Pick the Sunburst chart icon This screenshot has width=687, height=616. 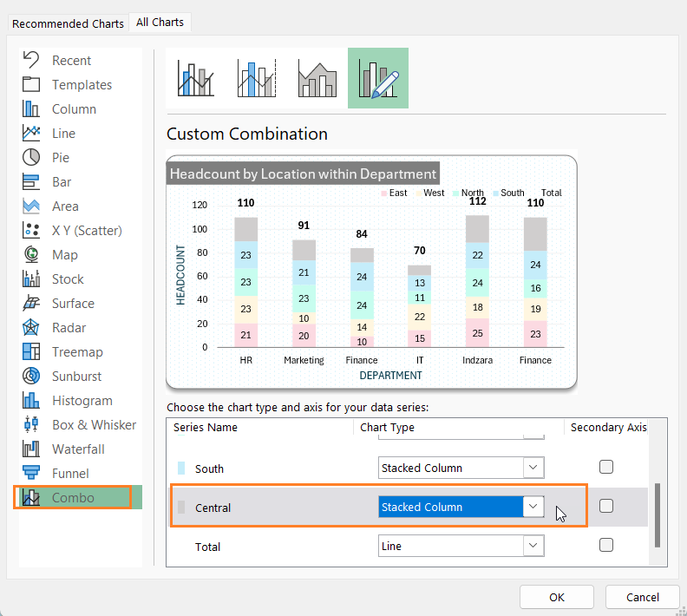31,376
